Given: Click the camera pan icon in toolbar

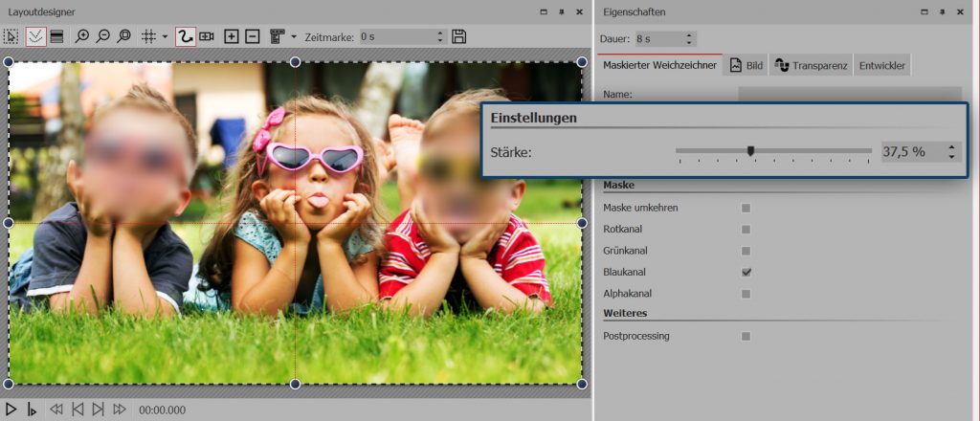Looking at the screenshot, I should point(206,36).
